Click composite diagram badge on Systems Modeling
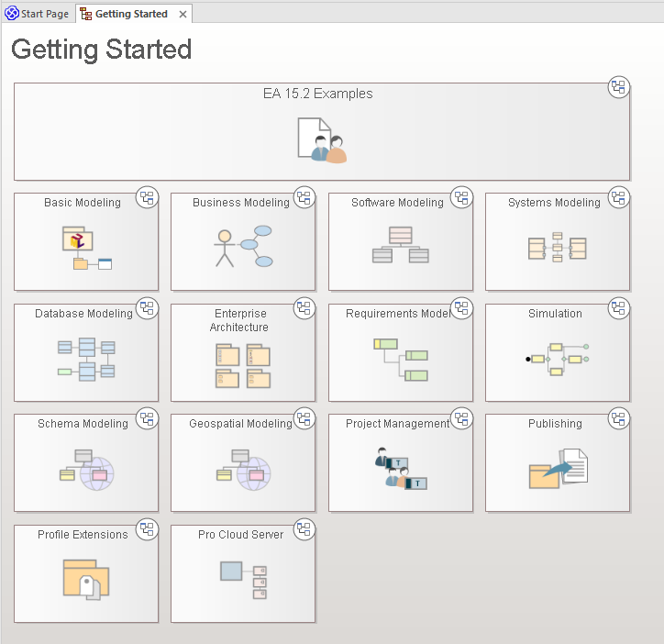 coord(619,197)
